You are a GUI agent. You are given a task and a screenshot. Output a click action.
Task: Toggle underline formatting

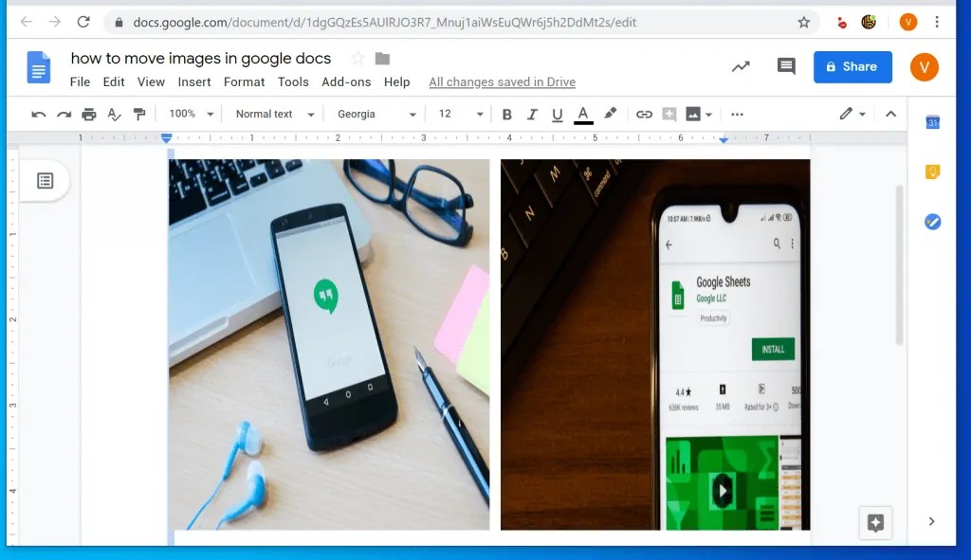[559, 114]
